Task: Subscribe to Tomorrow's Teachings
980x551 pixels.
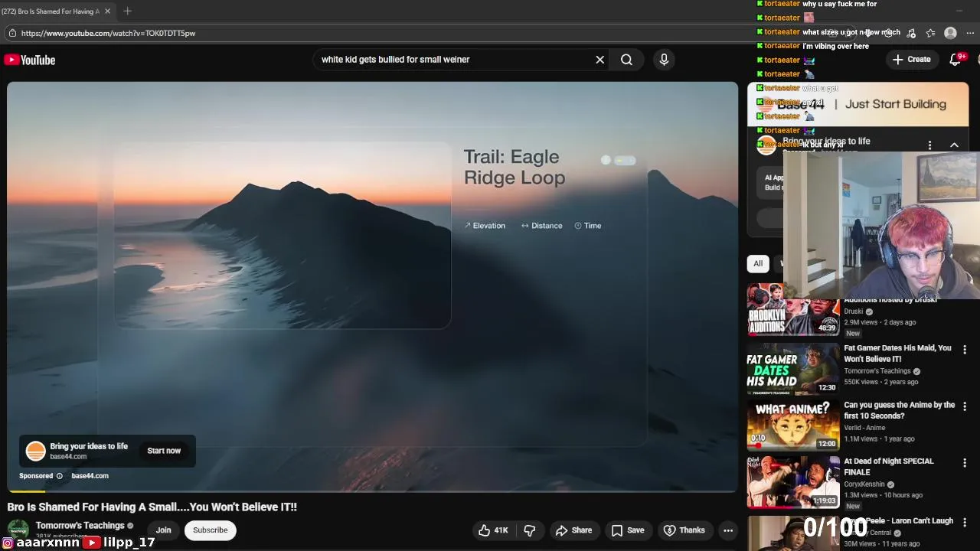Action: point(210,530)
